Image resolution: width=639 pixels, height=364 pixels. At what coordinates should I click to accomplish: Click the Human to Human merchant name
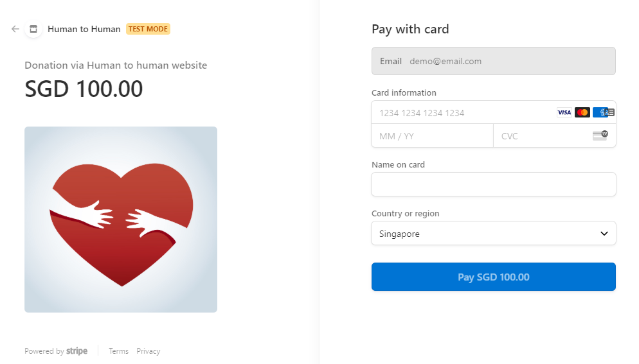point(84,29)
